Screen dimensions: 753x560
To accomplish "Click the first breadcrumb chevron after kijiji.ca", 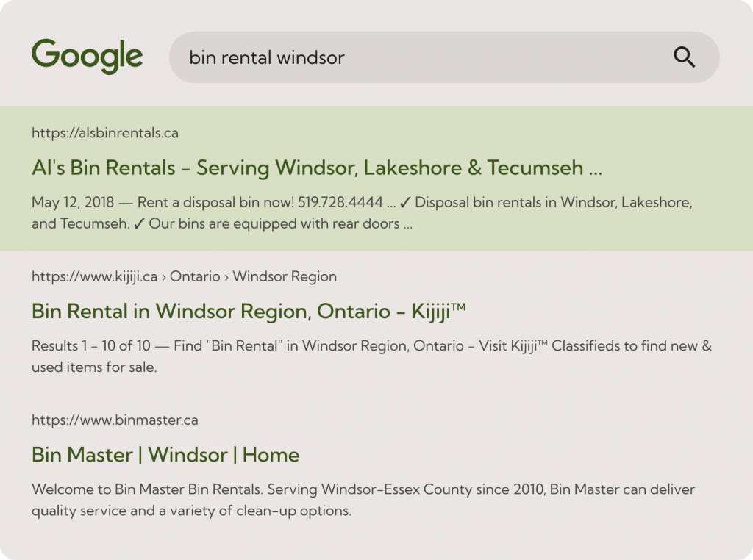I will pyautogui.click(x=165, y=276).
